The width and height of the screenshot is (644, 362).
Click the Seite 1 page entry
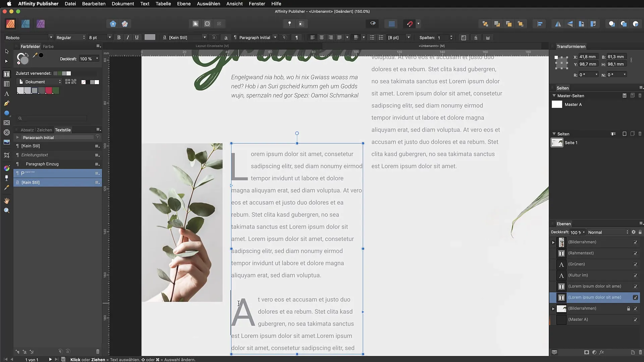click(x=571, y=142)
